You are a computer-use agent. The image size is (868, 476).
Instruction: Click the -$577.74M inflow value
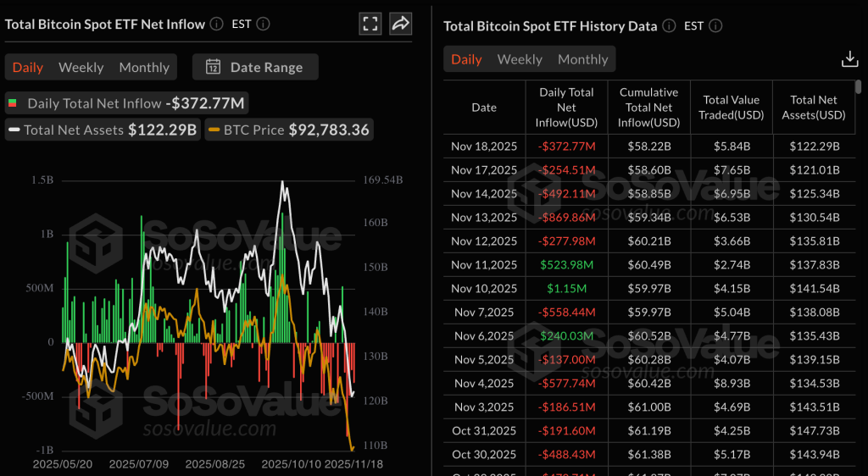point(566,383)
